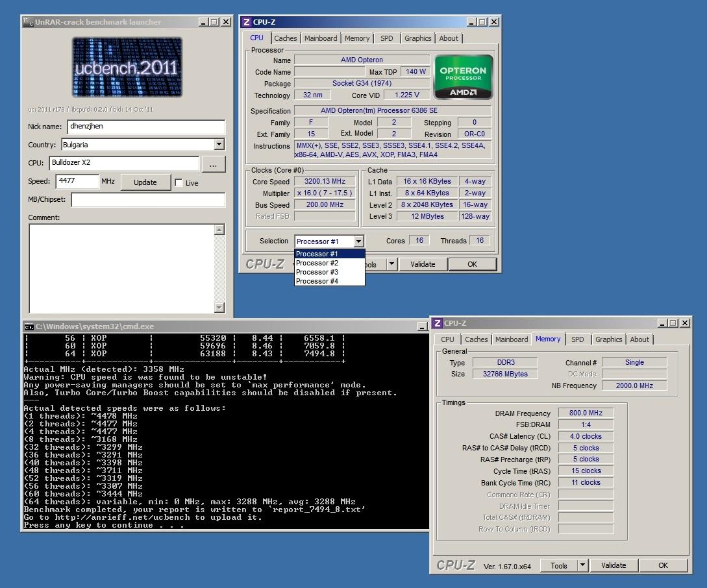The height and width of the screenshot is (588, 707).
Task: Open the processor Selection combo box arrow
Action: click(358, 241)
